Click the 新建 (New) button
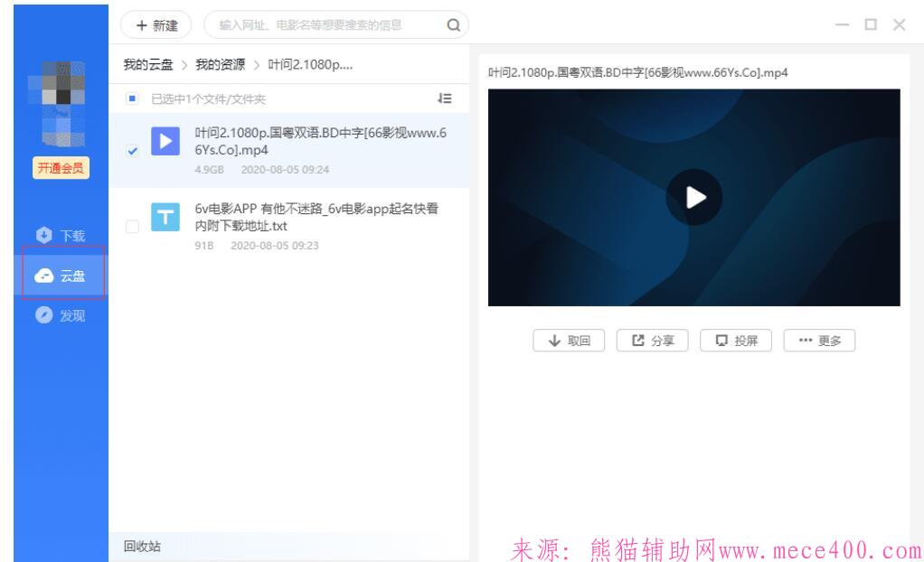This screenshot has width=924, height=562. (156, 25)
